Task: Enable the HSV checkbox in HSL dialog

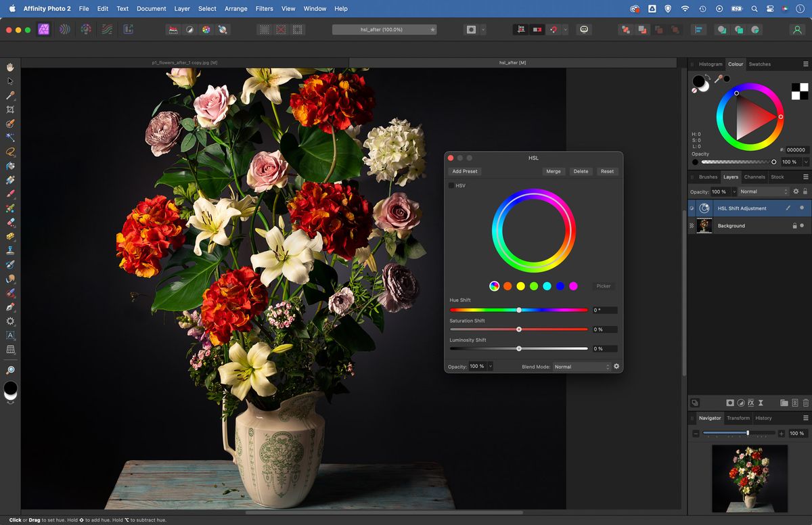Action: [x=452, y=185]
